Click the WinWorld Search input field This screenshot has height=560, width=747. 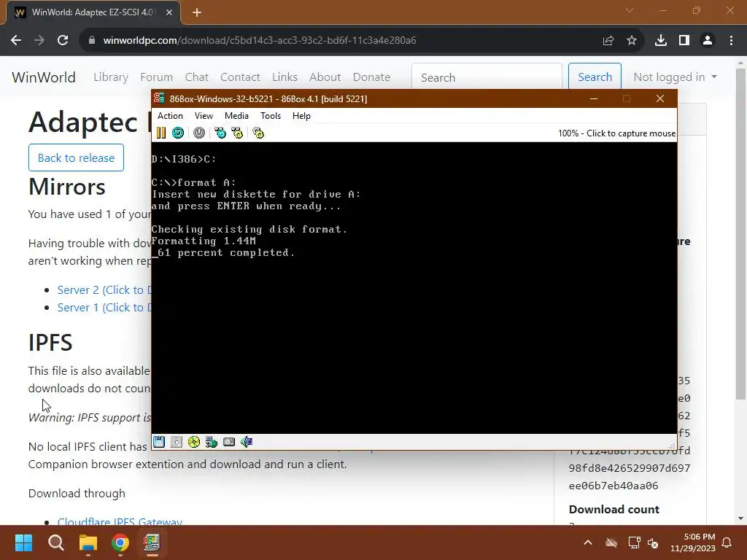[x=487, y=77]
